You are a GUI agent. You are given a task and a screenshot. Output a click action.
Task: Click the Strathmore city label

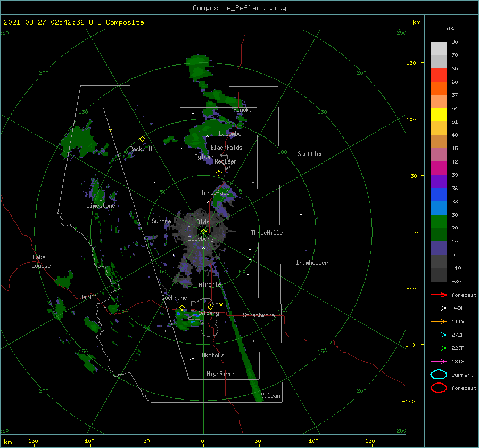259,315
